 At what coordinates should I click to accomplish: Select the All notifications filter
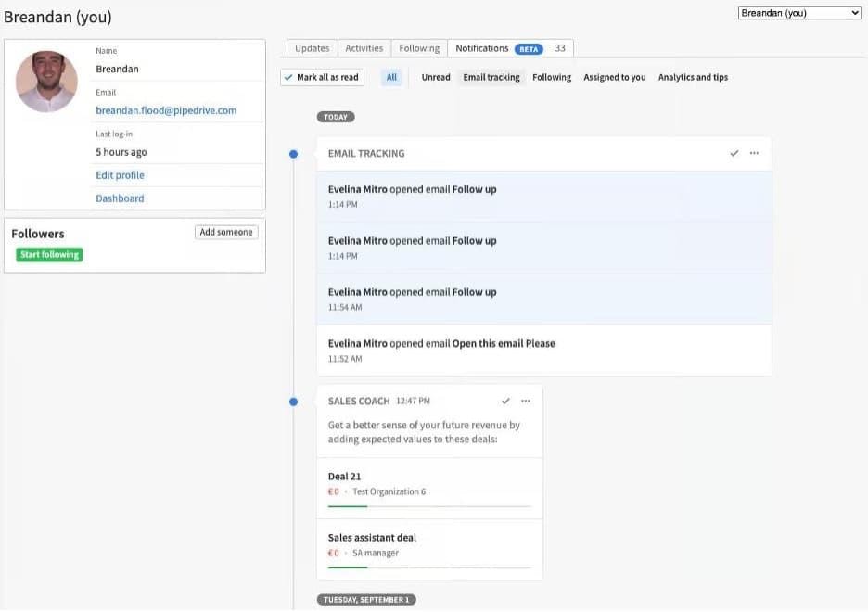[x=391, y=77]
